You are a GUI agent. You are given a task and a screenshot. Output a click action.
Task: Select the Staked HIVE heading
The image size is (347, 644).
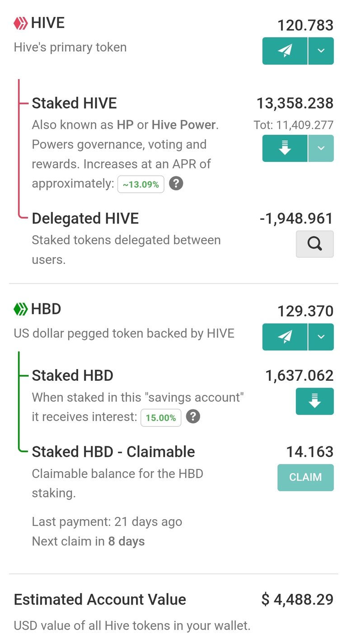pos(74,103)
